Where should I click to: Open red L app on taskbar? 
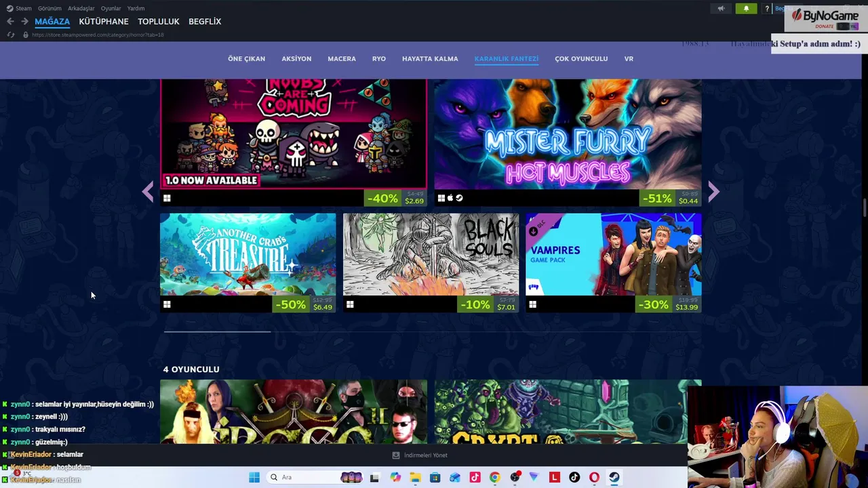[x=555, y=477]
